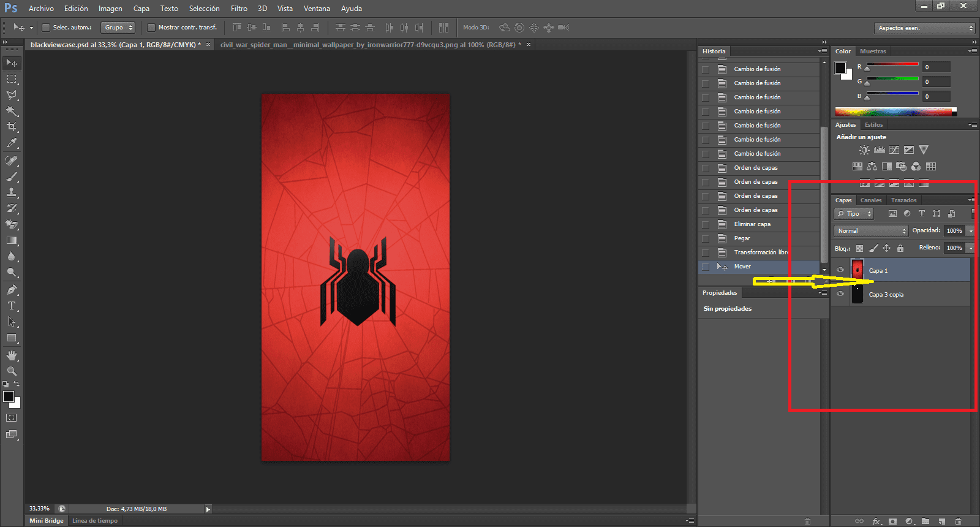
Task: Select the Pen tool
Action: point(12,290)
